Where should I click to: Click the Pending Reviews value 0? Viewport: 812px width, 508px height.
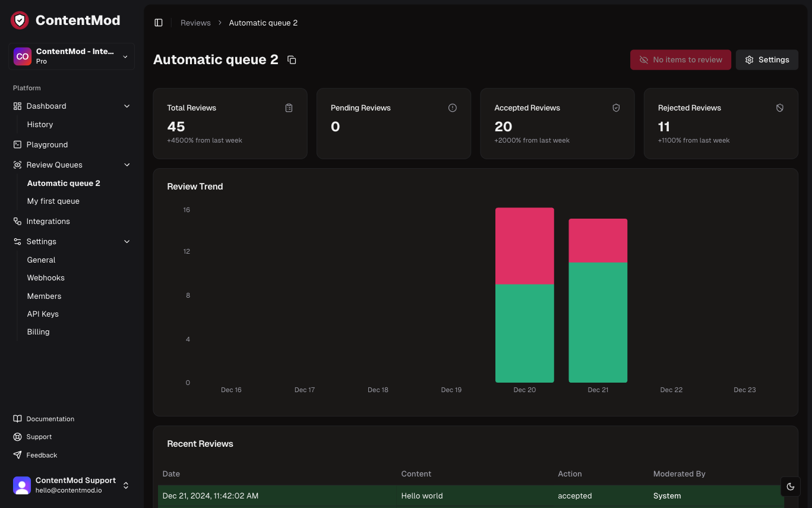coord(335,127)
